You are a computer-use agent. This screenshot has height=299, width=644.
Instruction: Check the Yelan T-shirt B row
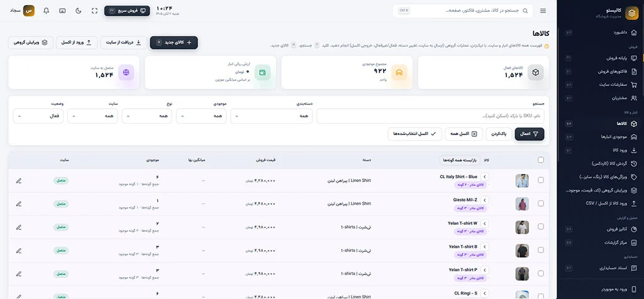tap(540, 250)
